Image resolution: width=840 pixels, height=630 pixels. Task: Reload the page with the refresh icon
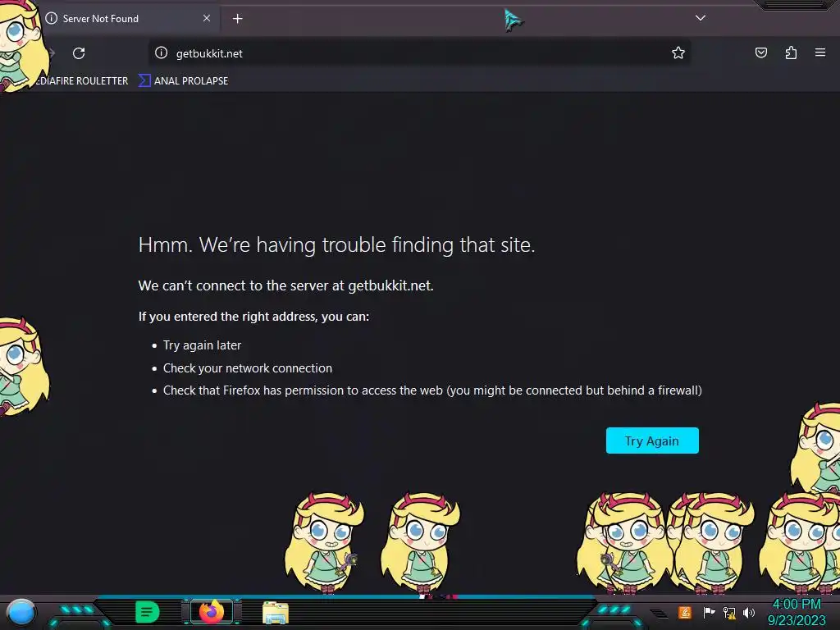click(x=79, y=53)
